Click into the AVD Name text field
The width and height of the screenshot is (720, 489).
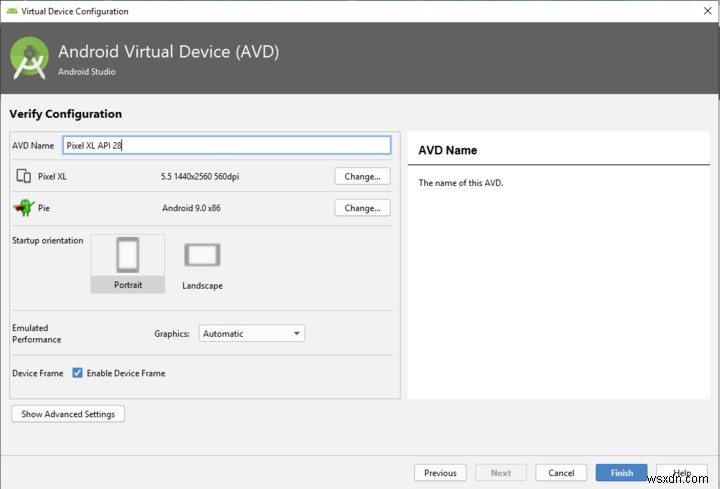click(x=227, y=145)
